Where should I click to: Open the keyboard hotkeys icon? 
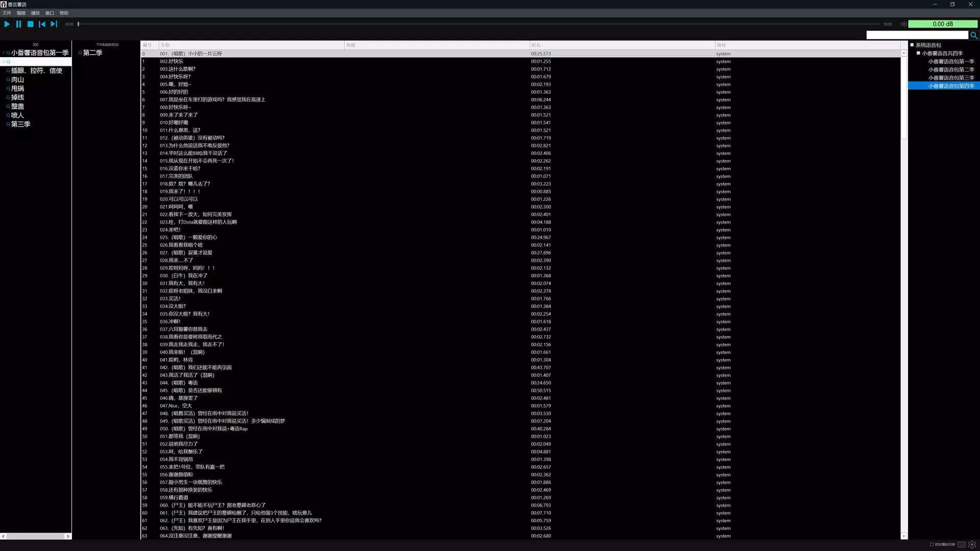tap(961, 544)
